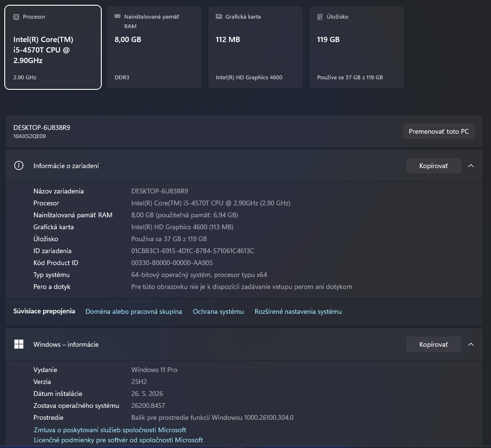
Task: Click the graphics card icon
Action: point(219,17)
